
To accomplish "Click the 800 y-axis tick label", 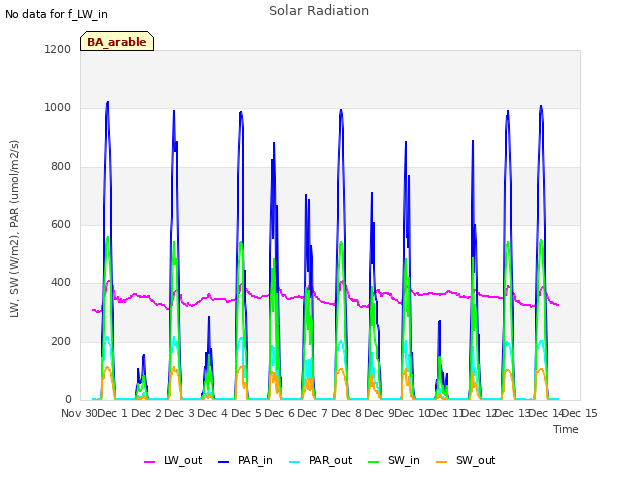I will pos(61,166).
